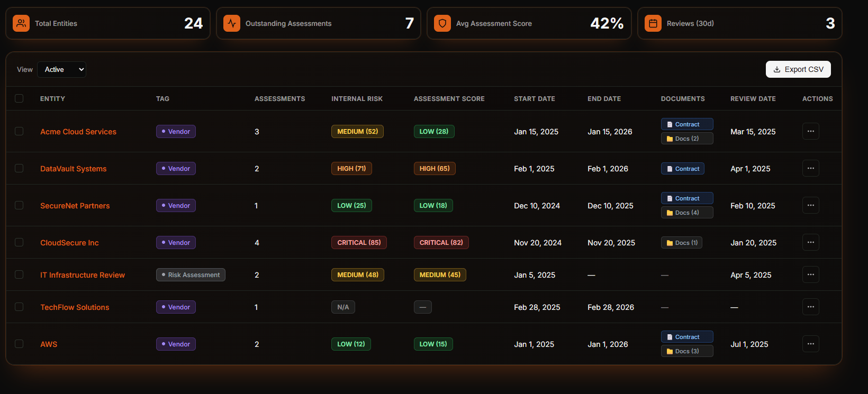Click the LOW (28) assessment score badge
This screenshot has width=868, height=394.
[434, 131]
